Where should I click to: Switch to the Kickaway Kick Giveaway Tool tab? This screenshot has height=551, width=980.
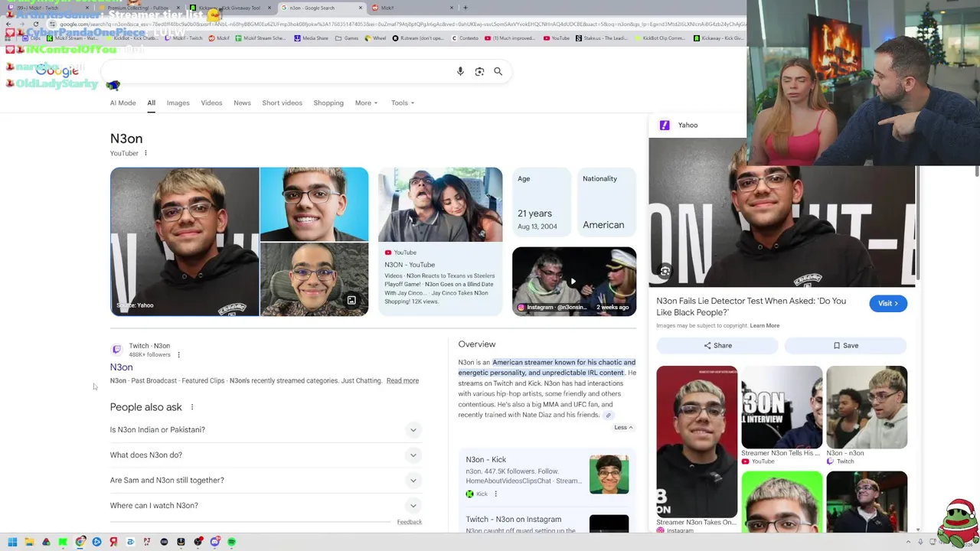[230, 8]
